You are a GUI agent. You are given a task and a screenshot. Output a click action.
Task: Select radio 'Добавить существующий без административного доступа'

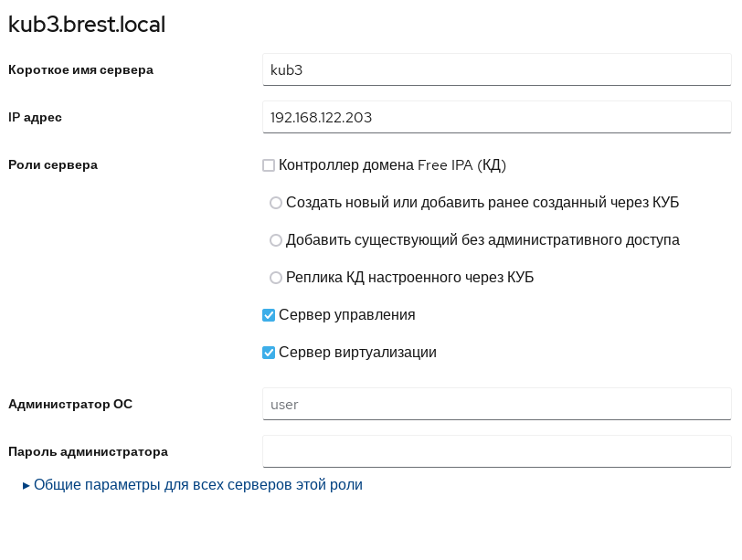[276, 240]
